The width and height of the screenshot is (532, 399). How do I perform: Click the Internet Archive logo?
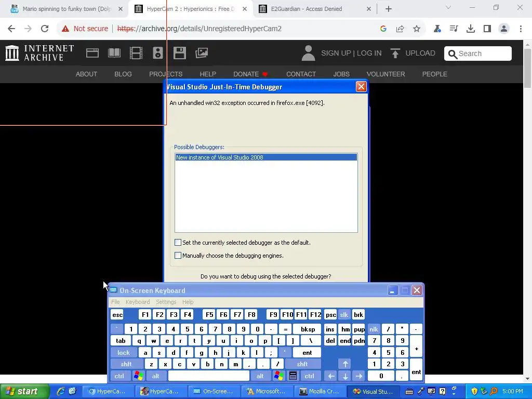[39, 53]
